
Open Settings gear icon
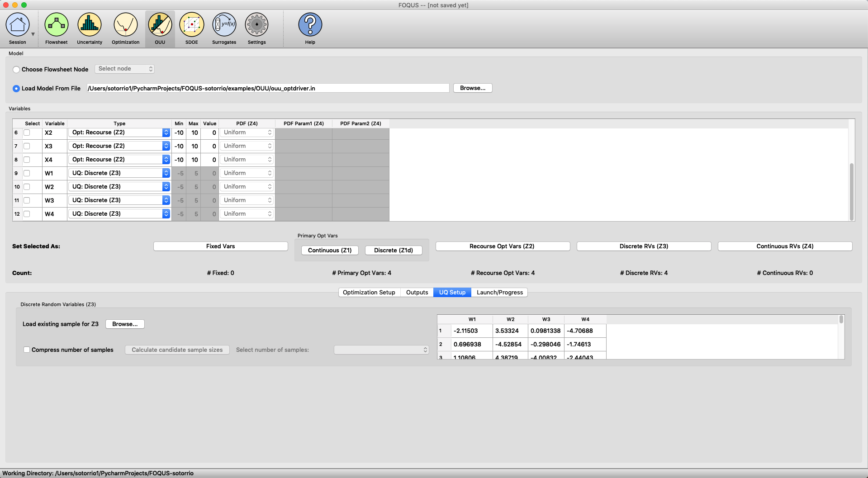point(256,25)
